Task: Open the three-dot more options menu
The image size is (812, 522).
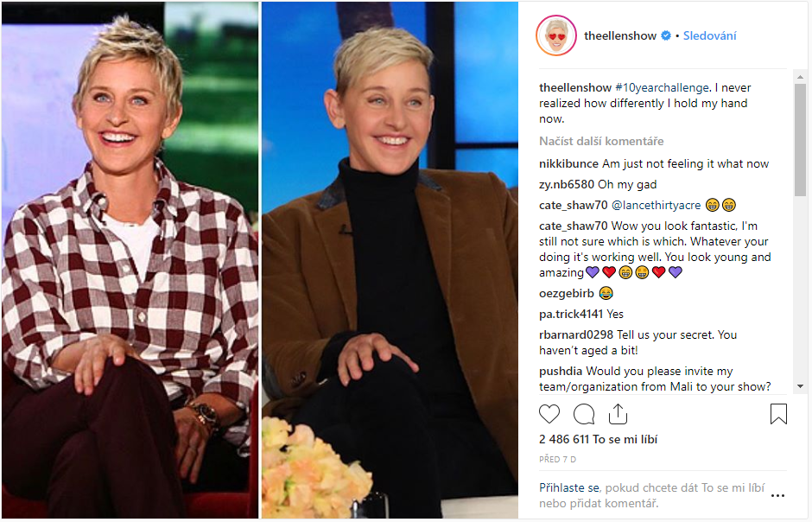Action: [x=777, y=495]
